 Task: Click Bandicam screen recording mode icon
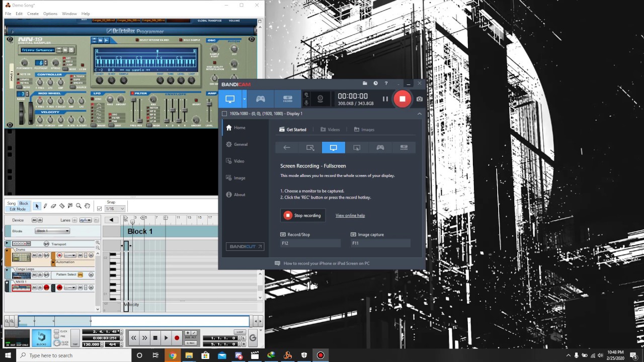230,99
